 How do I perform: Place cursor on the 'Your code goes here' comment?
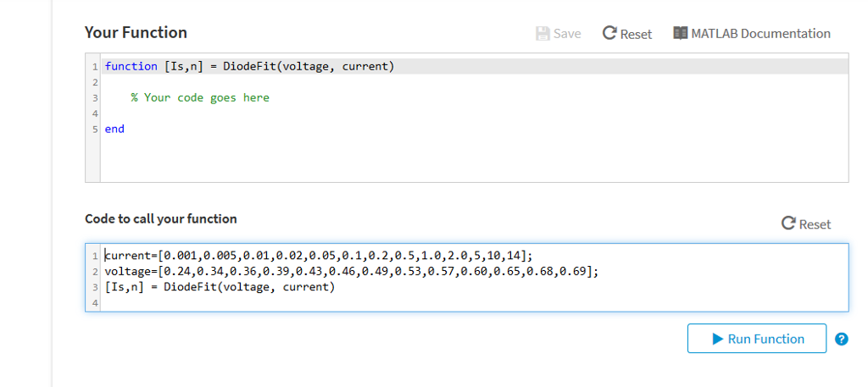click(x=200, y=97)
